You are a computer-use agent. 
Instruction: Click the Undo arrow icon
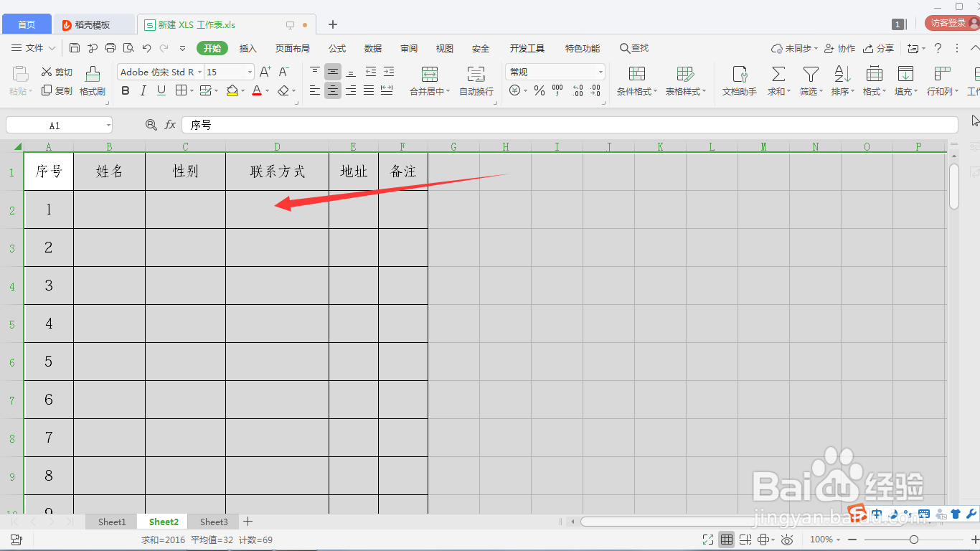tap(146, 48)
